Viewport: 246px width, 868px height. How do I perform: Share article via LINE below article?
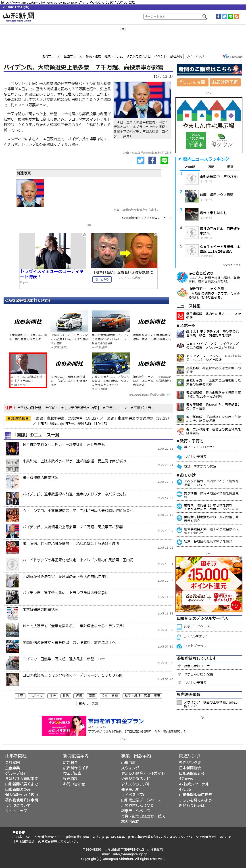tap(164, 160)
